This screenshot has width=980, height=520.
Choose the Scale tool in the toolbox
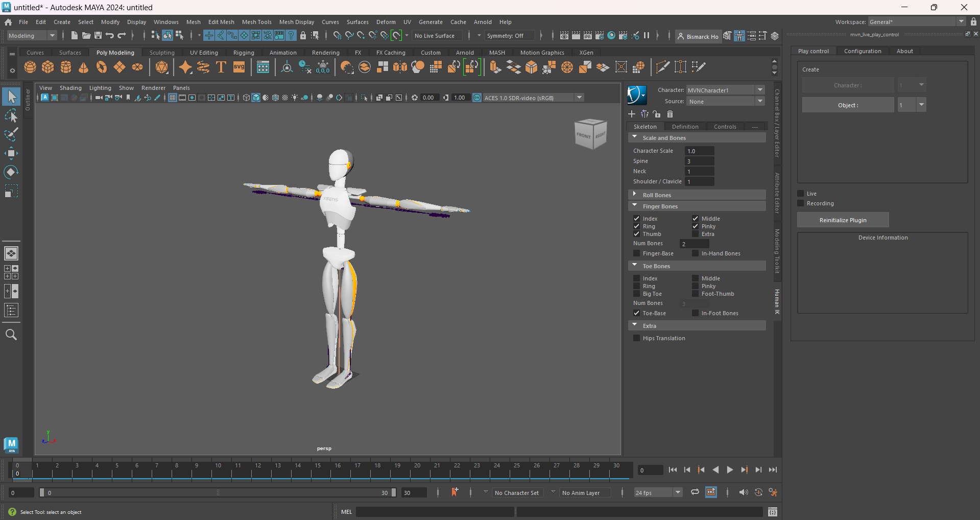pos(11,191)
